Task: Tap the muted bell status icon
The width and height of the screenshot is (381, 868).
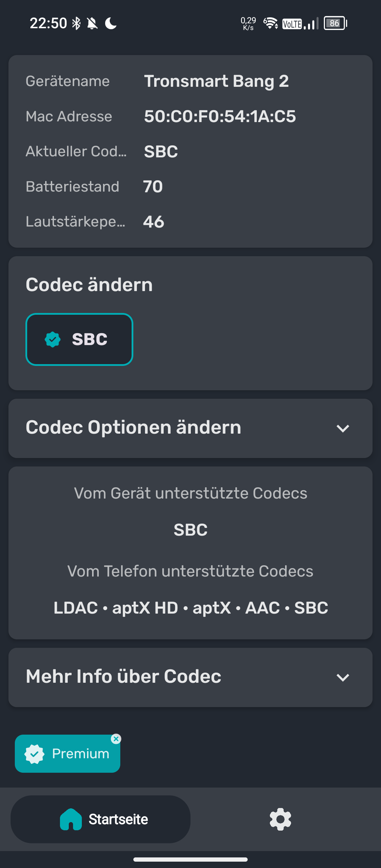Action: [92, 24]
